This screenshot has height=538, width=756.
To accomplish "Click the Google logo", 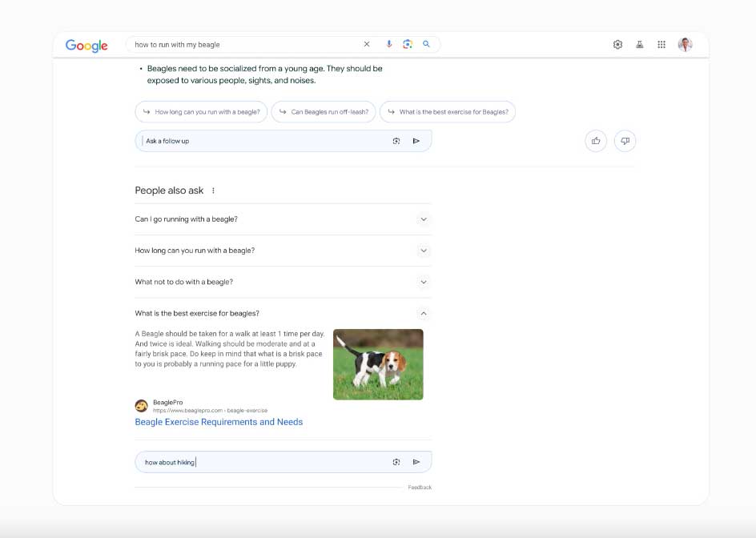I will [x=86, y=46].
